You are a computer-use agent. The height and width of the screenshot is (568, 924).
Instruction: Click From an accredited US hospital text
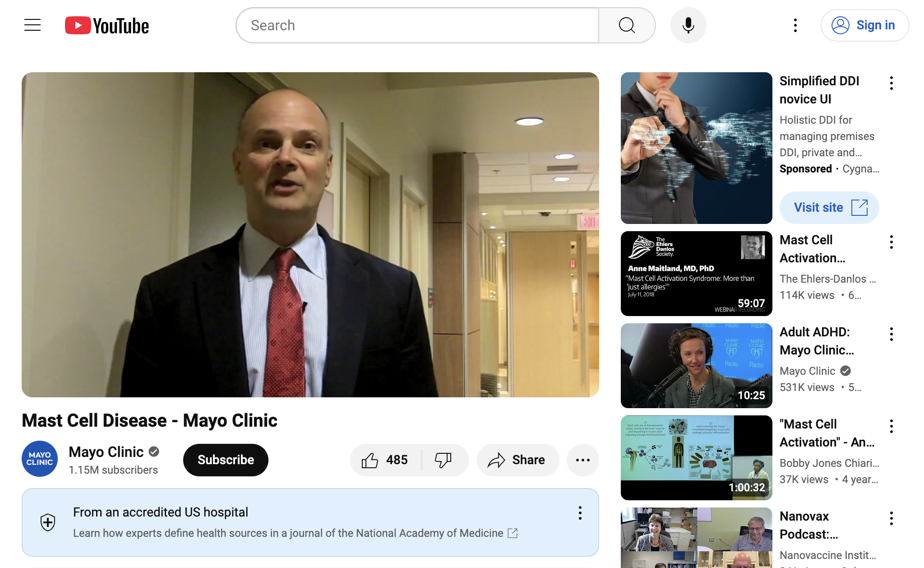[161, 512]
